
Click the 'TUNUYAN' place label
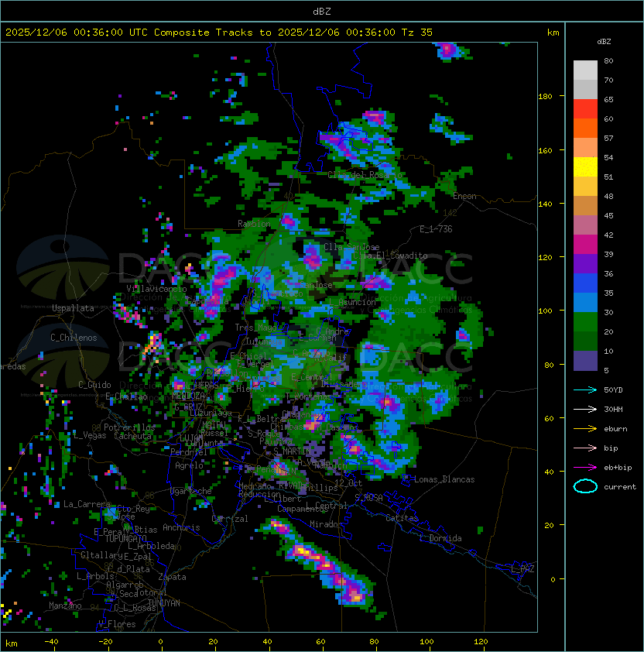(x=164, y=603)
